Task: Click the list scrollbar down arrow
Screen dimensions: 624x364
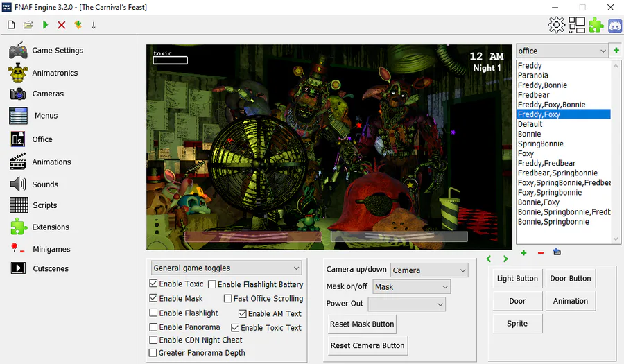Action: pyautogui.click(x=616, y=239)
